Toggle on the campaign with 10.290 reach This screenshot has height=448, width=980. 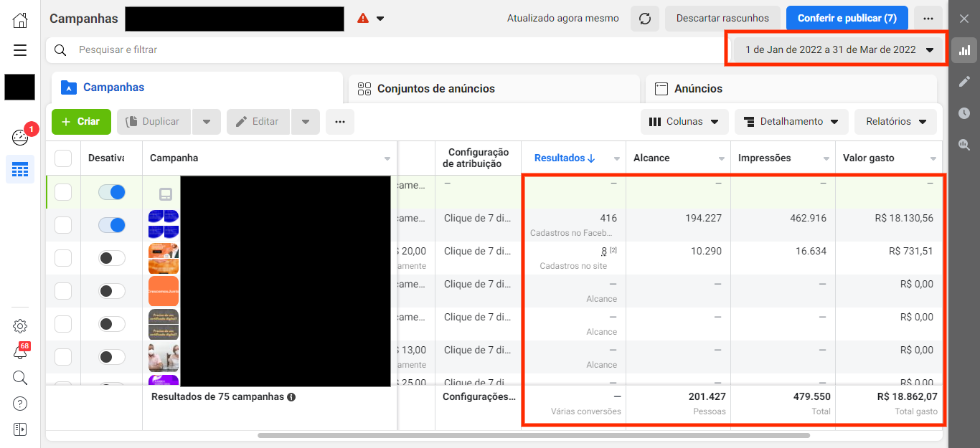pyautogui.click(x=112, y=258)
